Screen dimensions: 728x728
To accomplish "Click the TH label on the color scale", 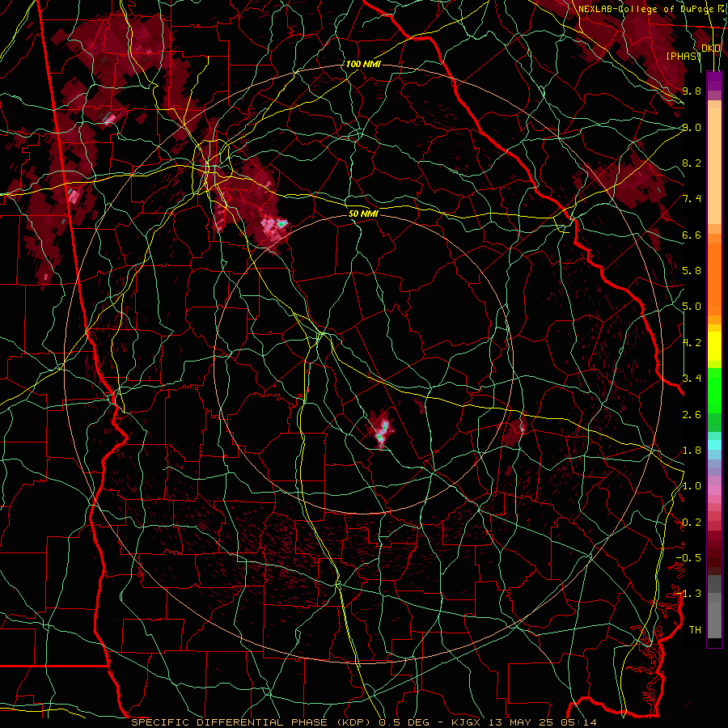I will tap(695, 630).
